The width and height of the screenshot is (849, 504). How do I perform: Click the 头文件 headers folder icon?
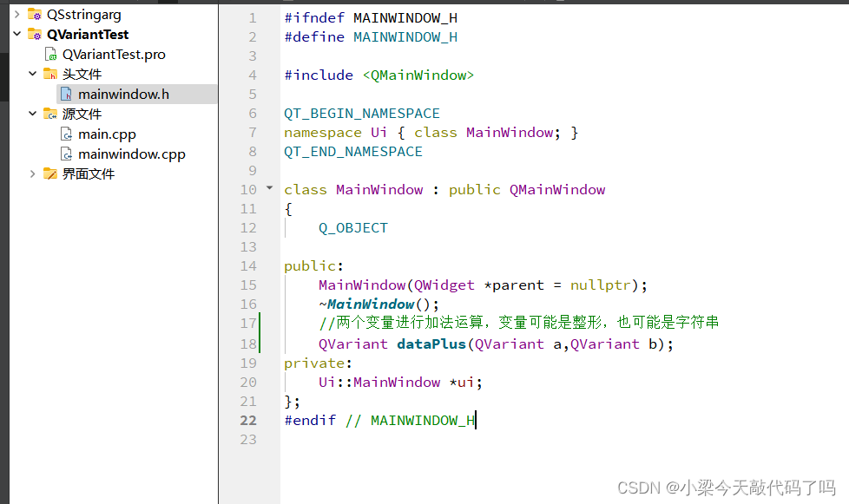coord(50,74)
